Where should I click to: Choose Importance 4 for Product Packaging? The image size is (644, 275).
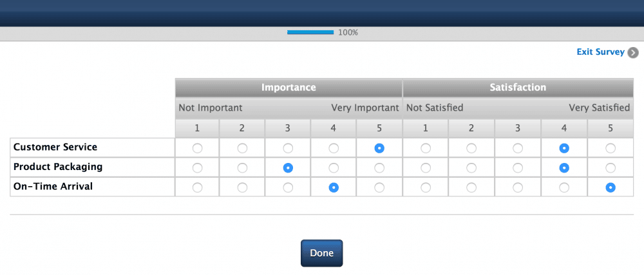coord(334,167)
